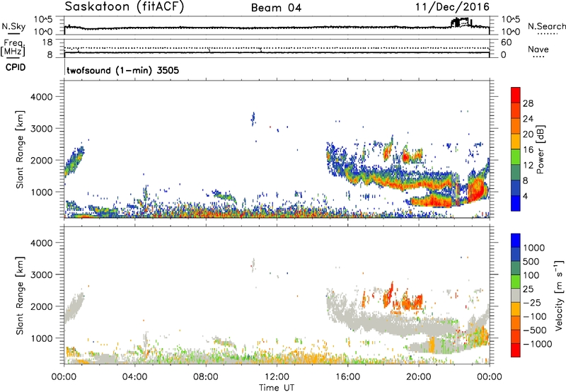Image resolution: width=566 pixels, height=392 pixels.
Task: Click the 04:00 time axis label
Action: [x=134, y=376]
